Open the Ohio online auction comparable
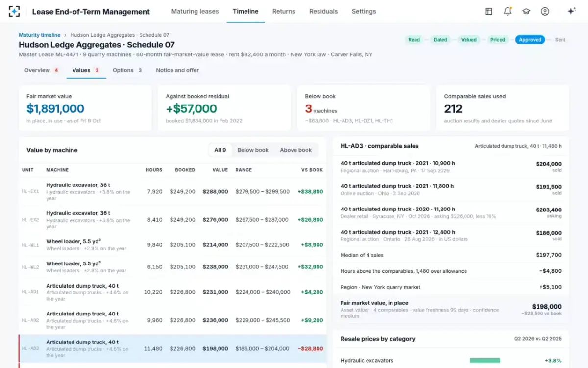This screenshot has height=368, width=588. [x=451, y=189]
